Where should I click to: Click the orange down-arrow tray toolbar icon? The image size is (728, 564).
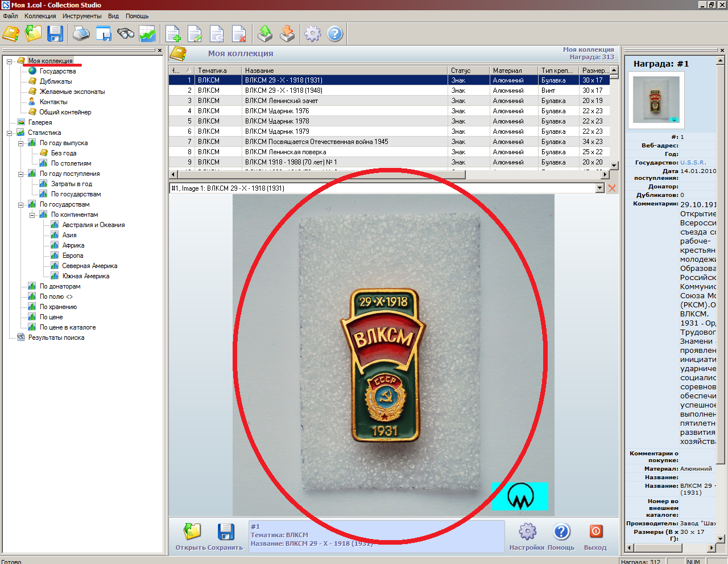pos(287,34)
